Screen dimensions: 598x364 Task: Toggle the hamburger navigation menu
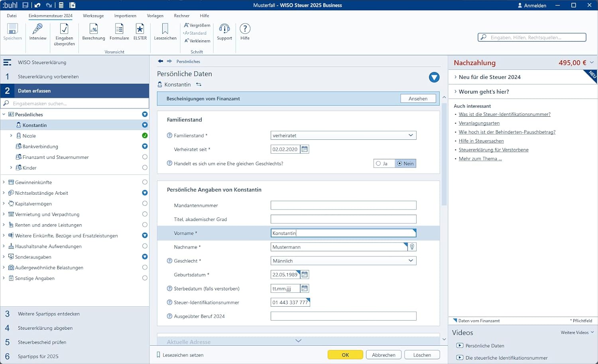(x=7, y=63)
